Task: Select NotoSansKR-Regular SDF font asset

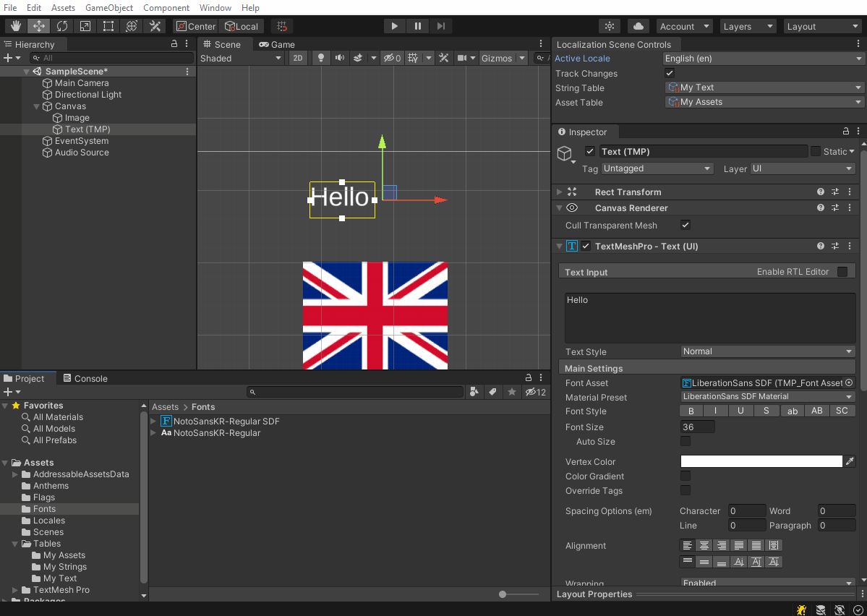Action: tap(226, 421)
